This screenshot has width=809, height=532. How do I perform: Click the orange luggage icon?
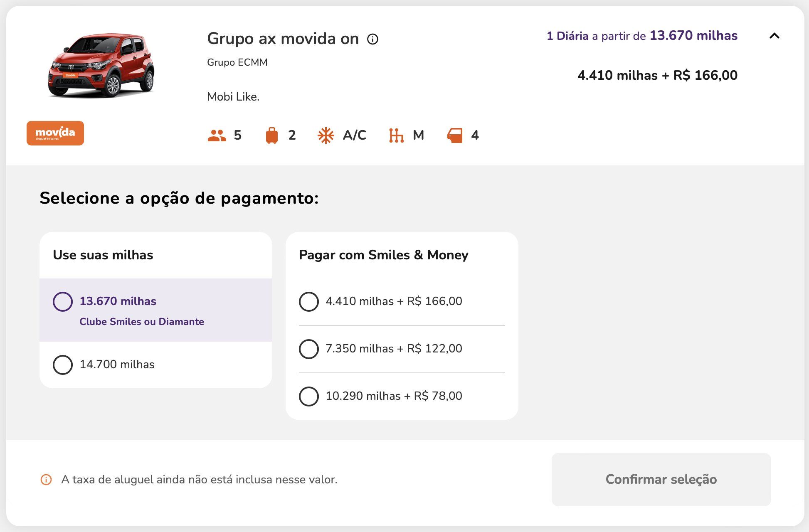click(x=271, y=135)
